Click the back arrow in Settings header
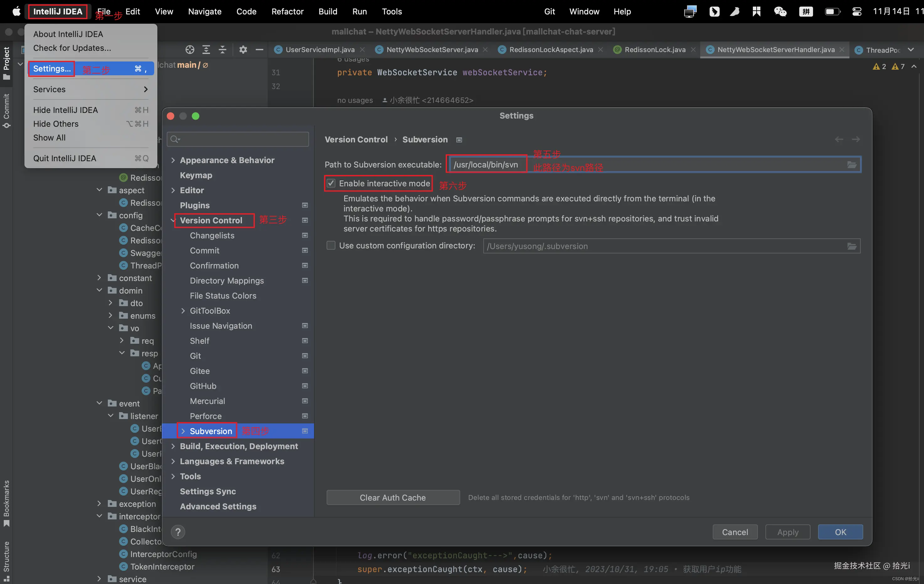The width and height of the screenshot is (924, 584). pos(839,139)
